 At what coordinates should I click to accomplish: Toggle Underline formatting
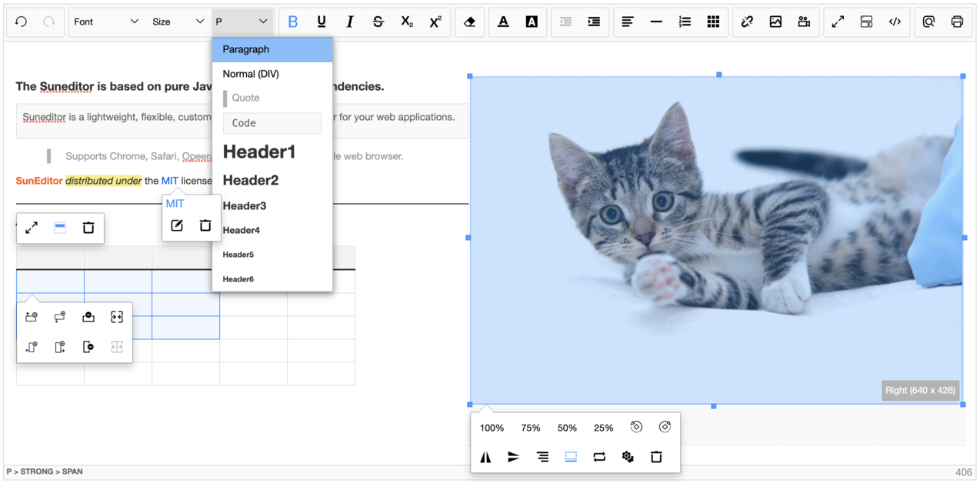tap(322, 22)
